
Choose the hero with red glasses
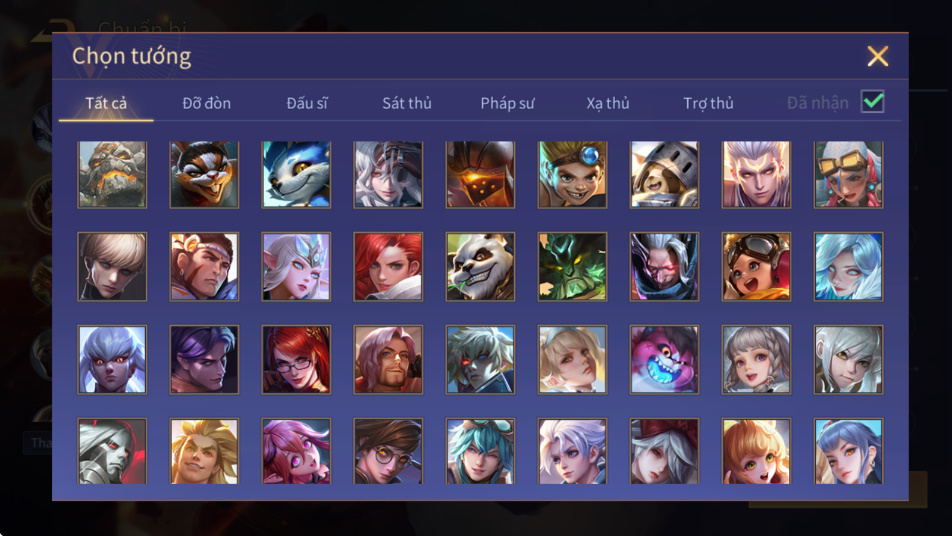tap(296, 359)
